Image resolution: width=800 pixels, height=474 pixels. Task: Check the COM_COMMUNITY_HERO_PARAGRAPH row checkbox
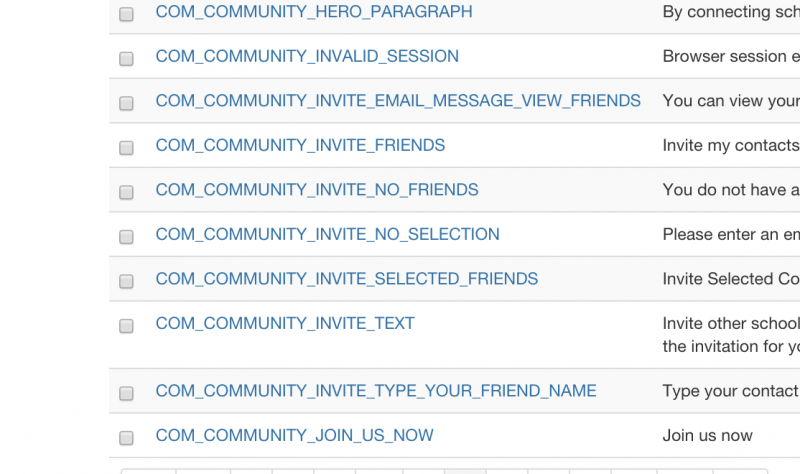pyautogui.click(x=126, y=14)
